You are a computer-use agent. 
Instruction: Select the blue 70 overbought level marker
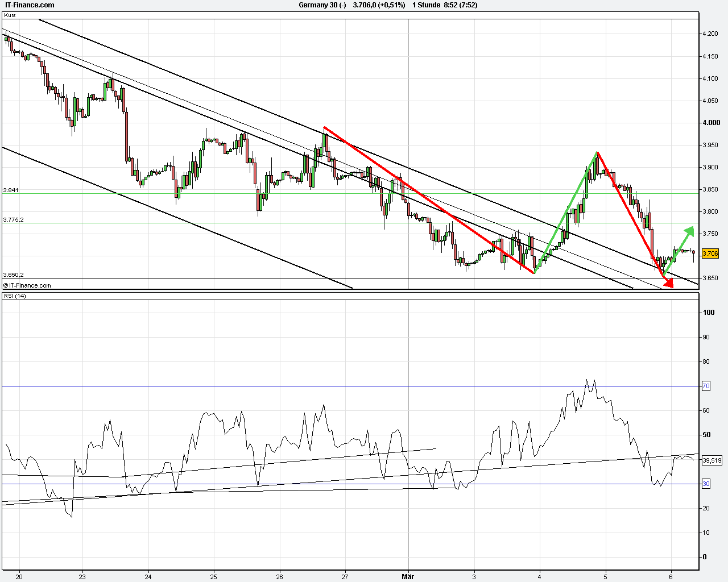pyautogui.click(x=705, y=386)
